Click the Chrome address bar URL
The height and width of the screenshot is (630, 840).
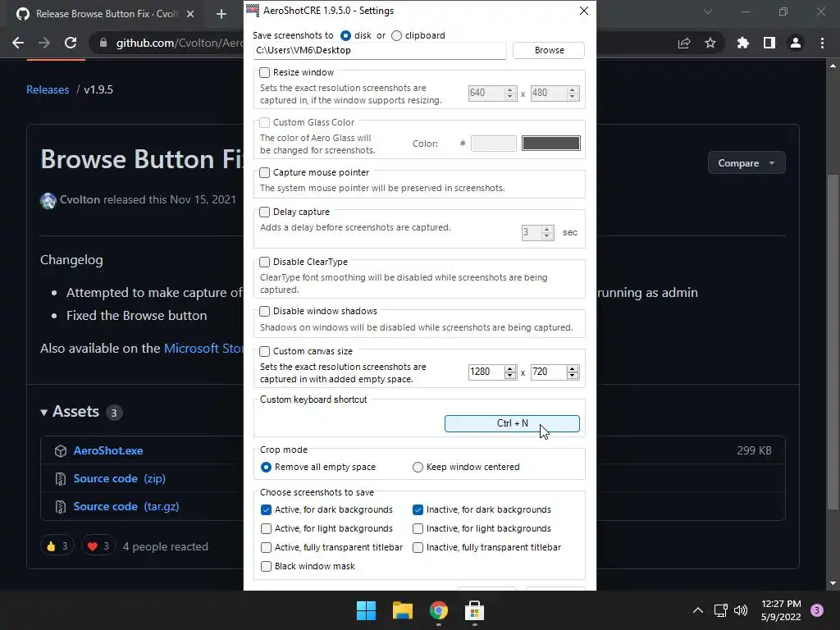pyautogui.click(x=180, y=43)
